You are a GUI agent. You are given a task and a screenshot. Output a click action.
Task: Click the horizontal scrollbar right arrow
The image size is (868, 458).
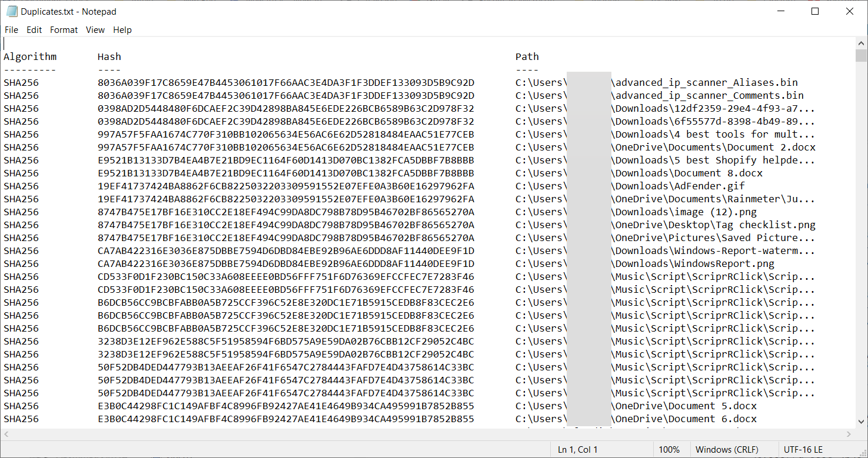849,434
